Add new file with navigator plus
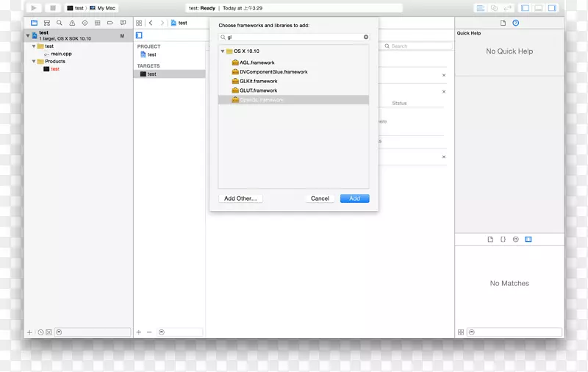Screen dimensions: 588x372 pyautogui.click(x=29, y=332)
